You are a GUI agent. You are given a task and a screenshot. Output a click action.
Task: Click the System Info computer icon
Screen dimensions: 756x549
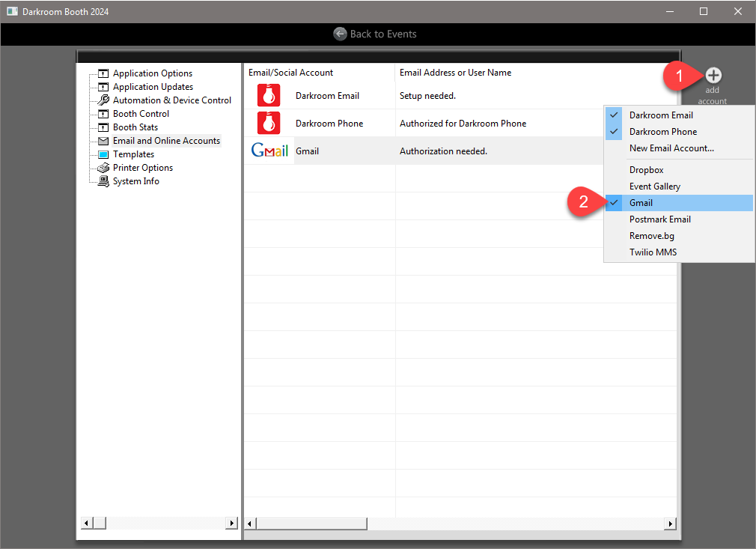[103, 181]
